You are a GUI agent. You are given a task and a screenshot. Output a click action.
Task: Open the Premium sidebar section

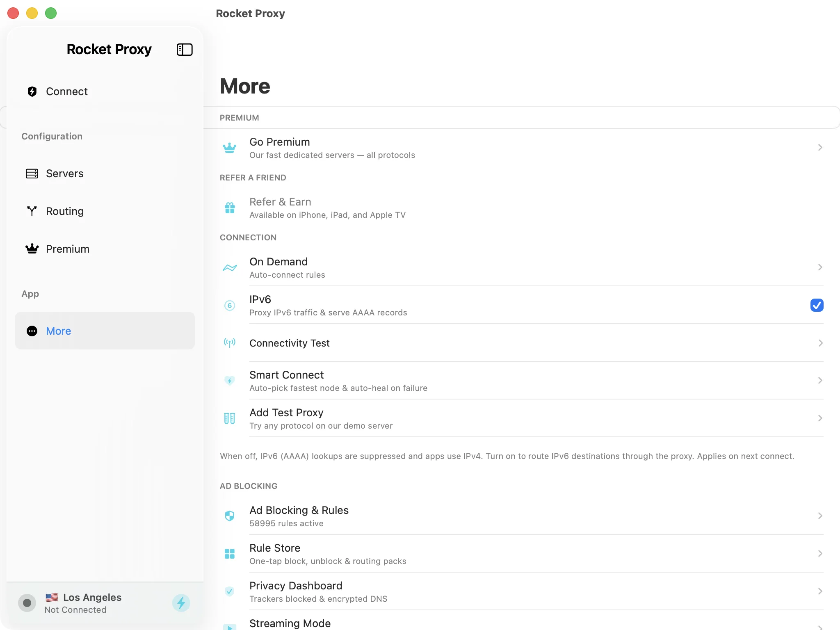pyautogui.click(x=105, y=249)
